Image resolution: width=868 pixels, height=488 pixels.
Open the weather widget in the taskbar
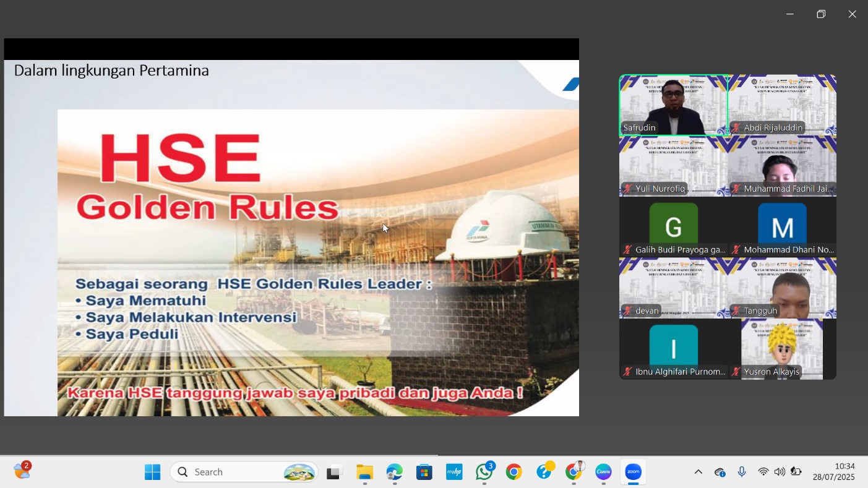tap(22, 471)
